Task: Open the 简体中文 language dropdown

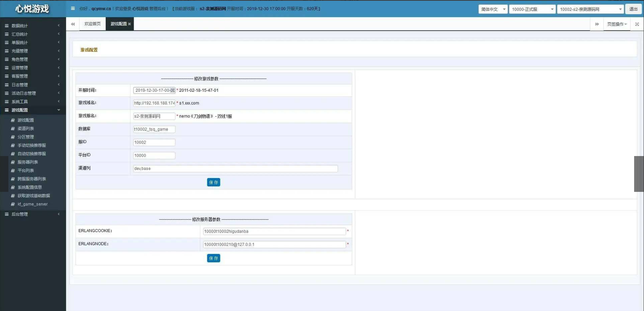Action: pos(493,9)
